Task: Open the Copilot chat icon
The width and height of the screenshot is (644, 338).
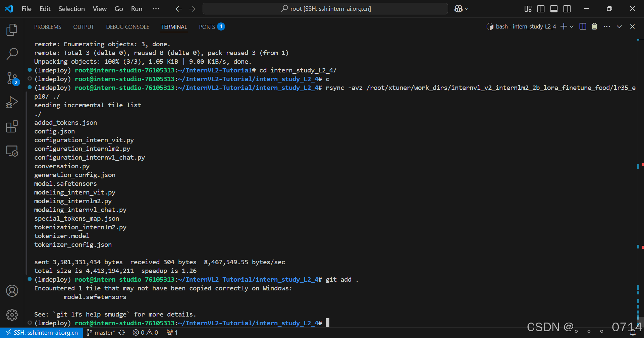Action: (459, 9)
